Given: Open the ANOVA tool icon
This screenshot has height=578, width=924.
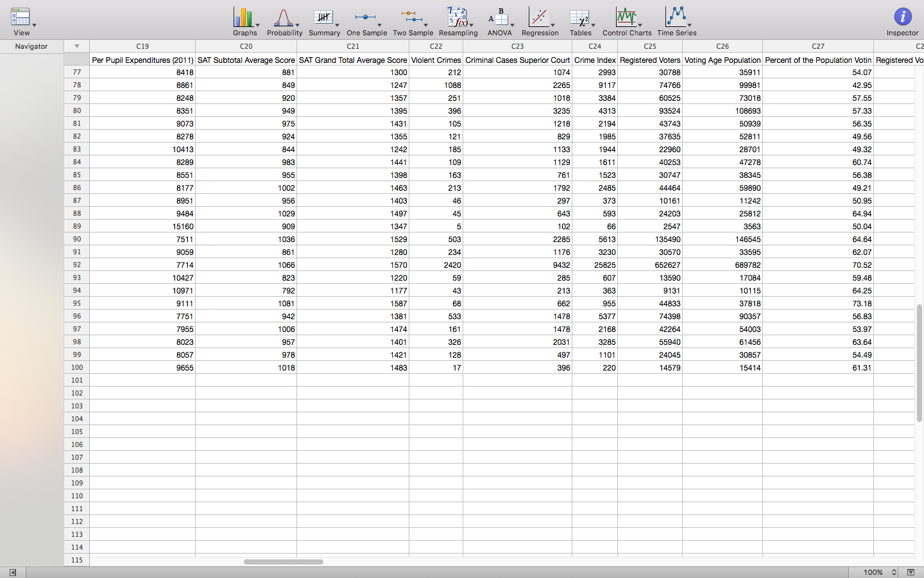Looking at the screenshot, I should pos(499,17).
